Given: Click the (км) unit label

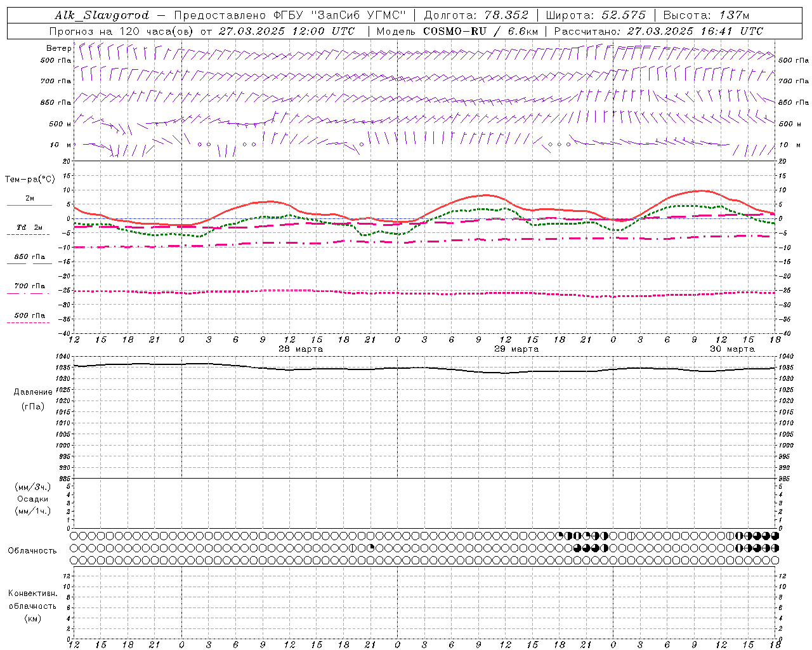Looking at the screenshot, I should 33,618.
